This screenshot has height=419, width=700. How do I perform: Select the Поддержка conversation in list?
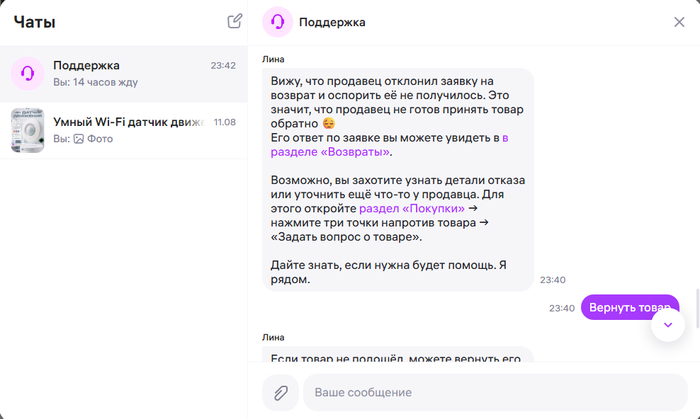[x=124, y=74]
